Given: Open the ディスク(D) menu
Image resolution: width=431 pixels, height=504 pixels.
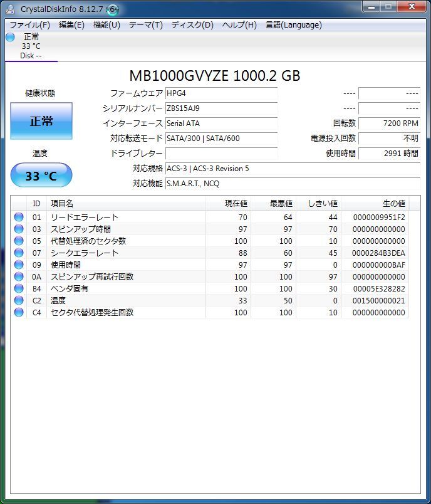Looking at the screenshot, I should click(192, 25).
